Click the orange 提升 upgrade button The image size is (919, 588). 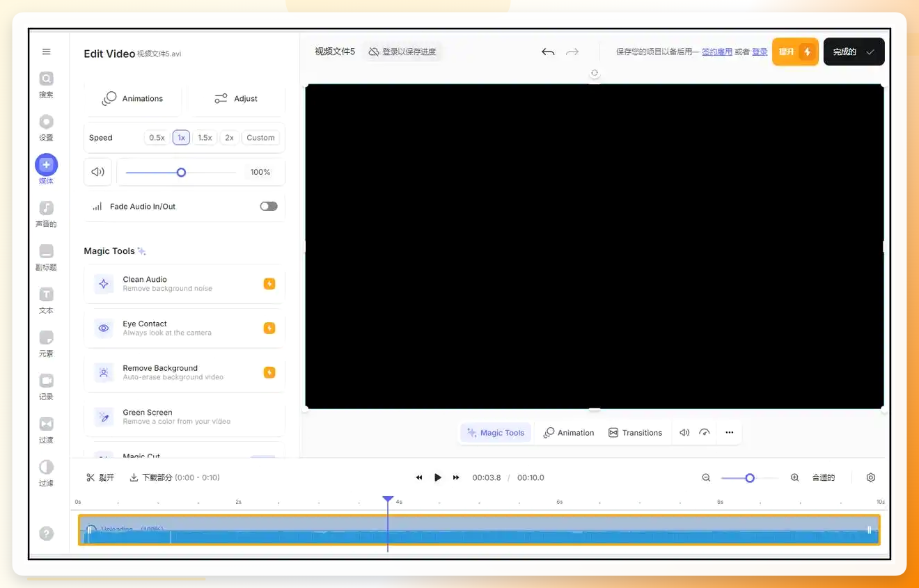coord(795,51)
